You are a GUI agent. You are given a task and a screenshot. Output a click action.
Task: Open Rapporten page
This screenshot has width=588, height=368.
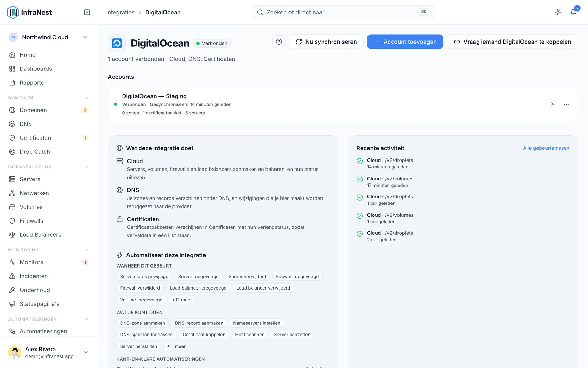49,83
